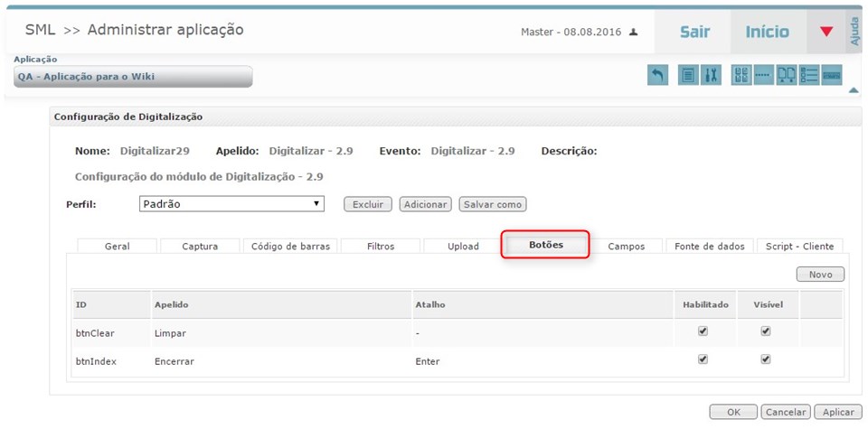The height and width of the screenshot is (429, 868).
Task: Click the grid blocks toolbar icon
Action: [741, 76]
